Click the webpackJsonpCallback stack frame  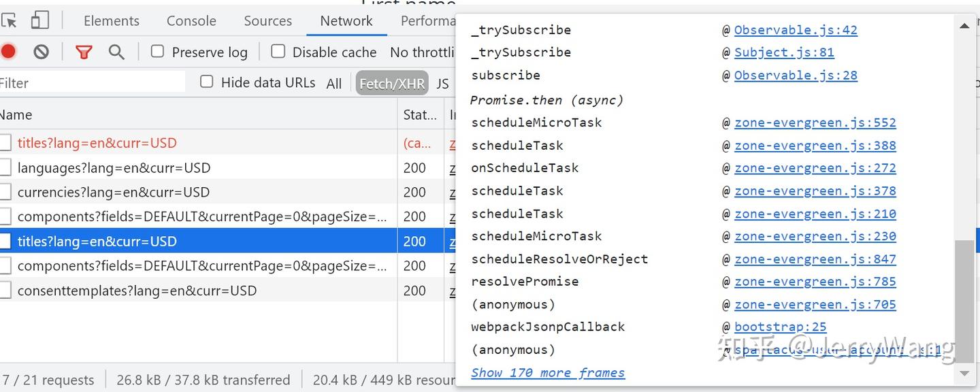tap(548, 327)
